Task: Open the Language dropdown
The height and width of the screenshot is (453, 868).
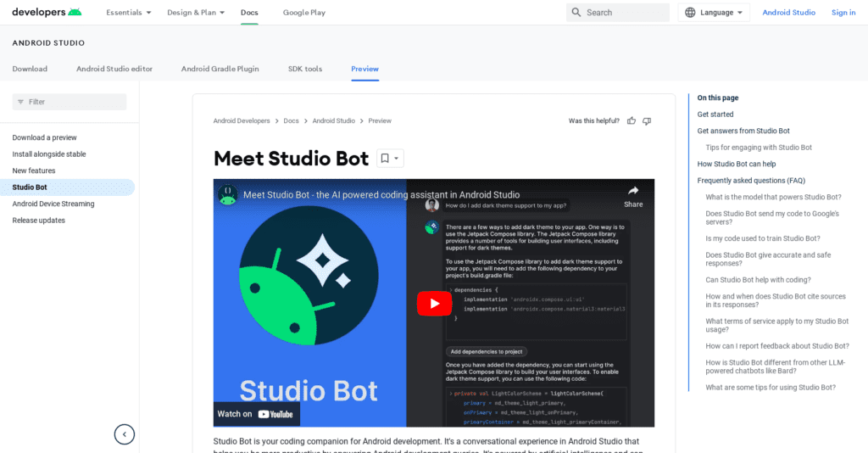Action: coord(714,12)
